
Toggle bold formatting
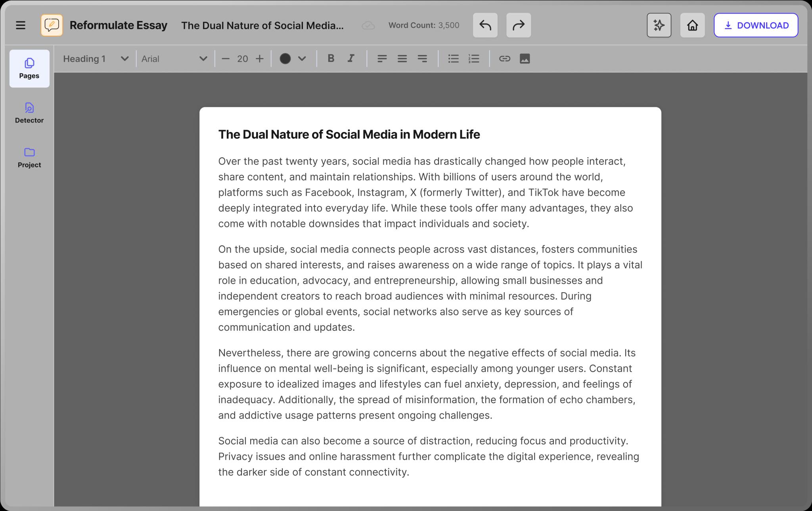click(331, 59)
